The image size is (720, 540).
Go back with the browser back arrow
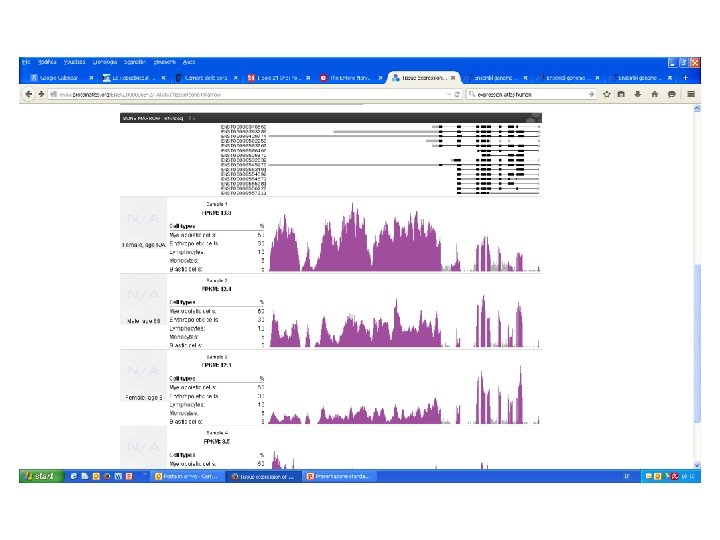tap(29, 94)
